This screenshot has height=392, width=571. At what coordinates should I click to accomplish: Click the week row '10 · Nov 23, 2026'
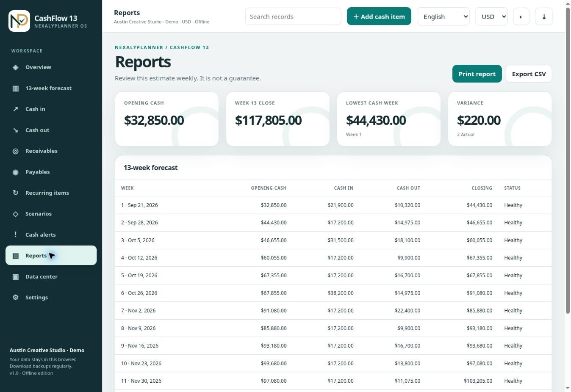[x=333, y=364]
